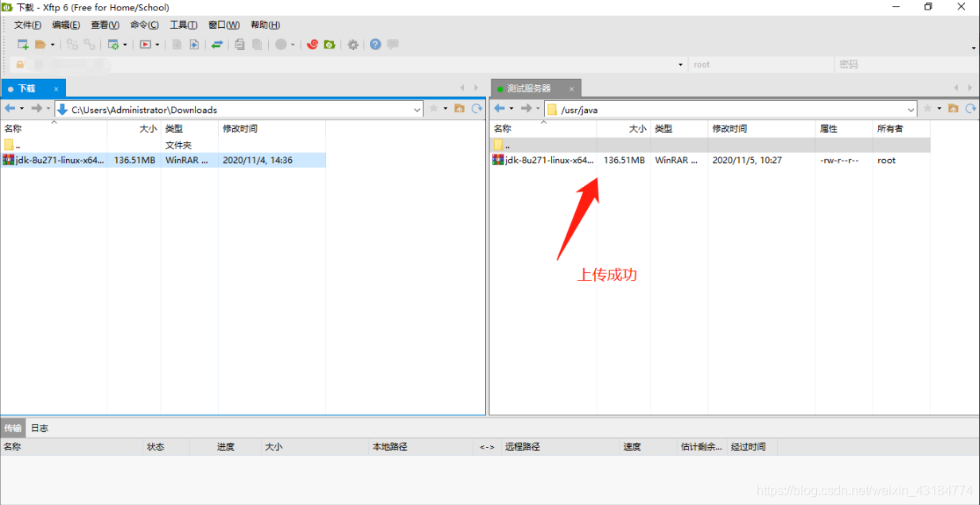Go to local home folder icon
This screenshot has height=505, width=980.
coord(460,109)
